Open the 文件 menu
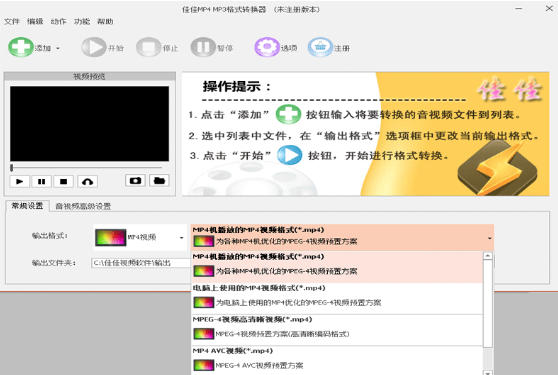Image resolution: width=558 pixels, height=375 pixels. tap(12, 21)
